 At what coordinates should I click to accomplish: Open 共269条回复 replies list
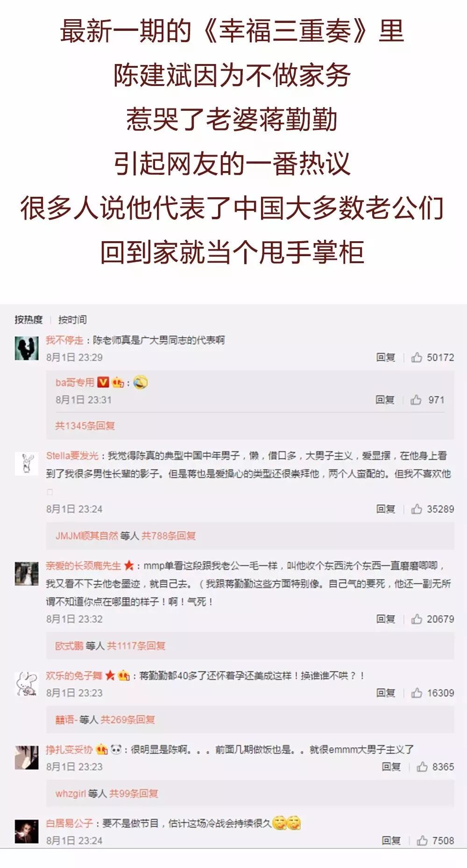point(128,720)
